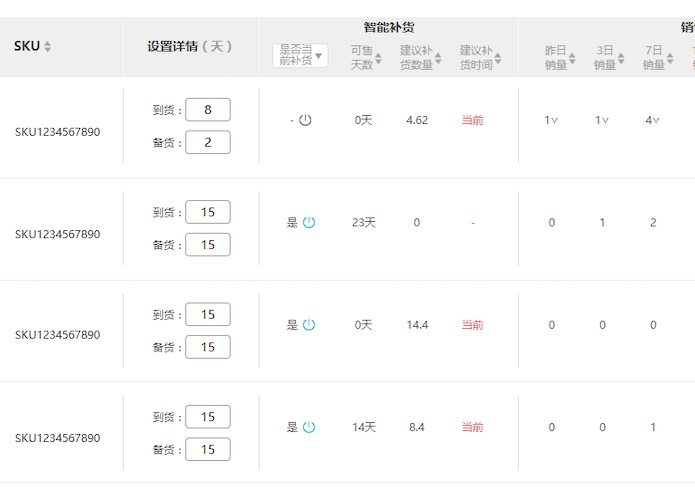695x500 pixels.
Task: Toggle blue power icon in 14天 row
Action: coord(309,427)
